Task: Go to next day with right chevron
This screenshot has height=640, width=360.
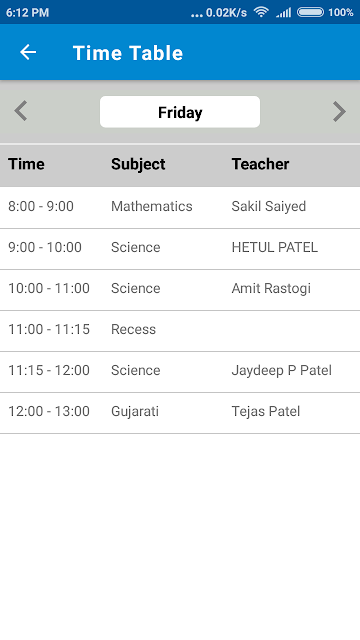Action: tap(339, 111)
